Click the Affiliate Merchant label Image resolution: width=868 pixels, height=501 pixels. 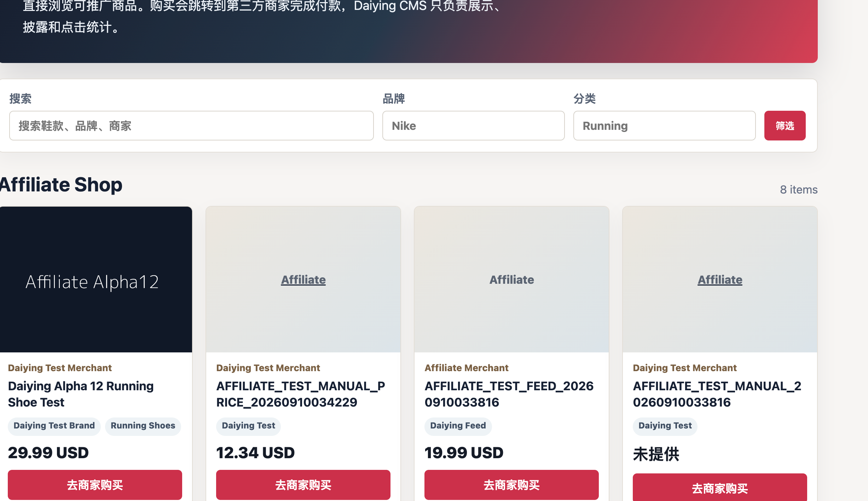click(x=467, y=368)
